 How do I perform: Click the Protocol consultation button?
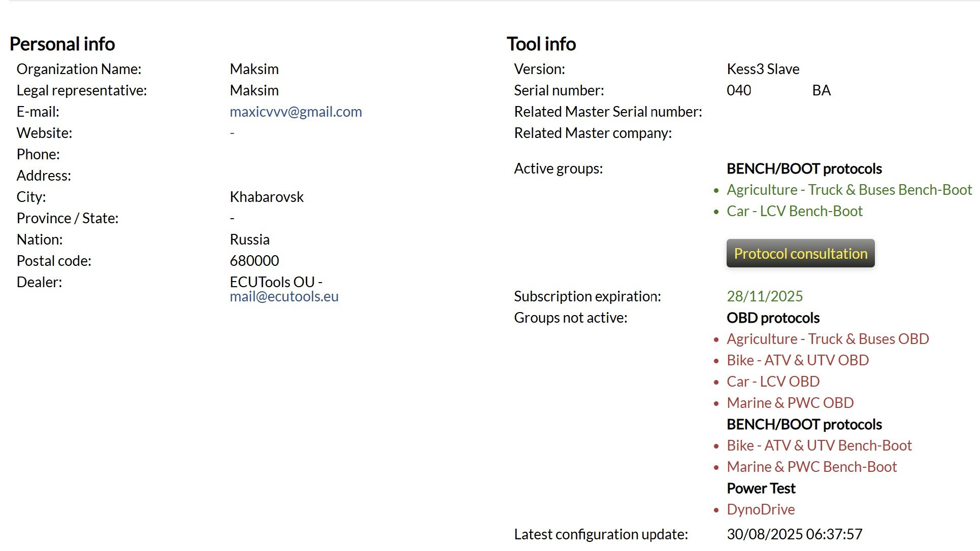800,253
